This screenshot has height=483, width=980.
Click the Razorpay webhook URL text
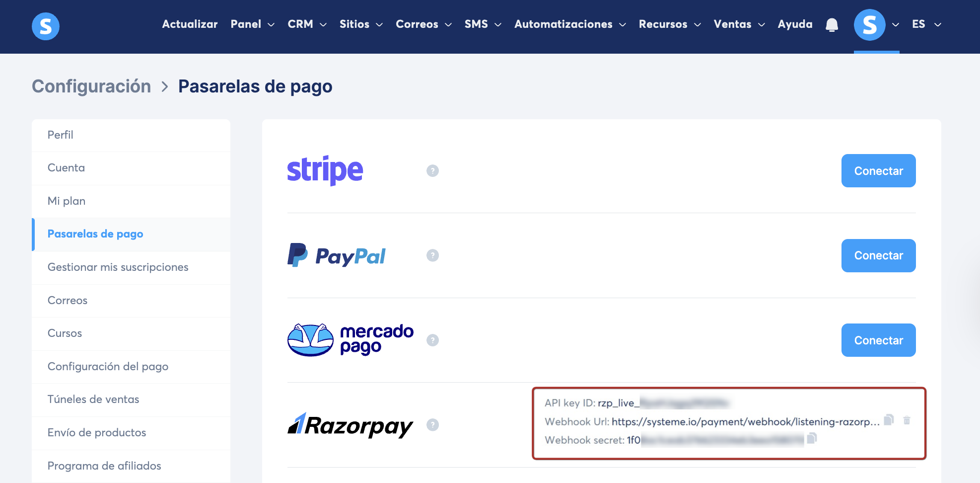point(746,421)
